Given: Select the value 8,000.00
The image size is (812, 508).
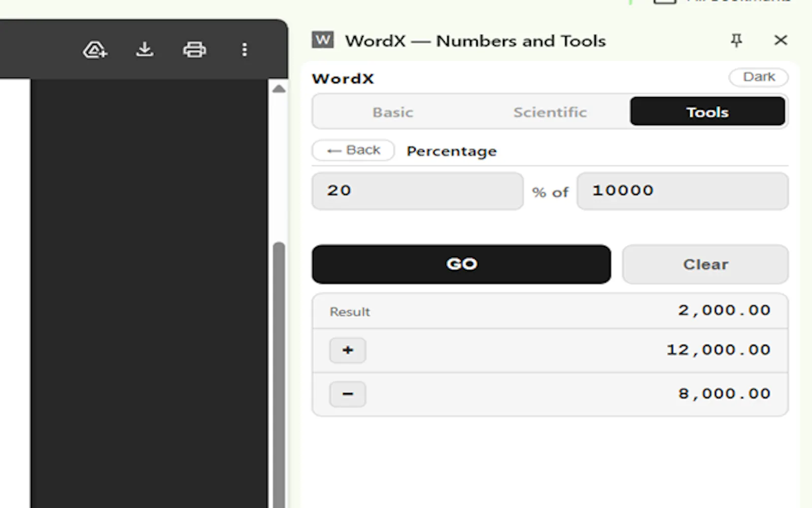Looking at the screenshot, I should [x=724, y=394].
